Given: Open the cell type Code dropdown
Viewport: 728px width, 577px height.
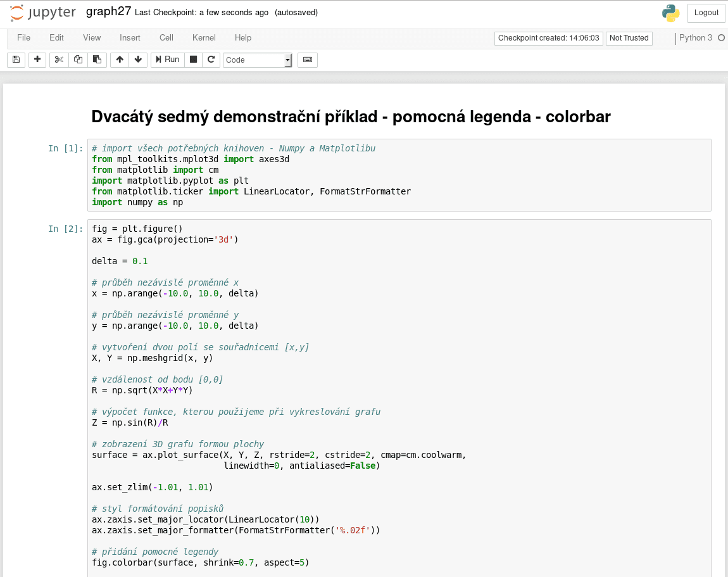Looking at the screenshot, I should (x=257, y=60).
